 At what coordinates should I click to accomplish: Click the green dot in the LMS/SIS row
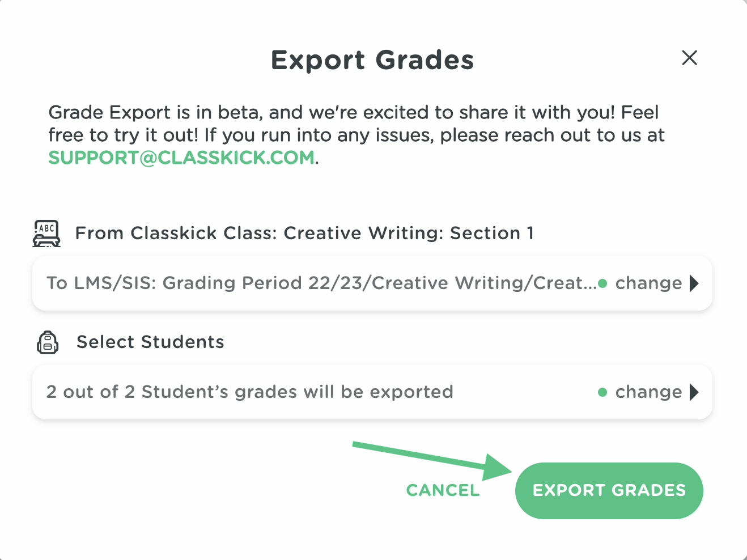tap(602, 283)
